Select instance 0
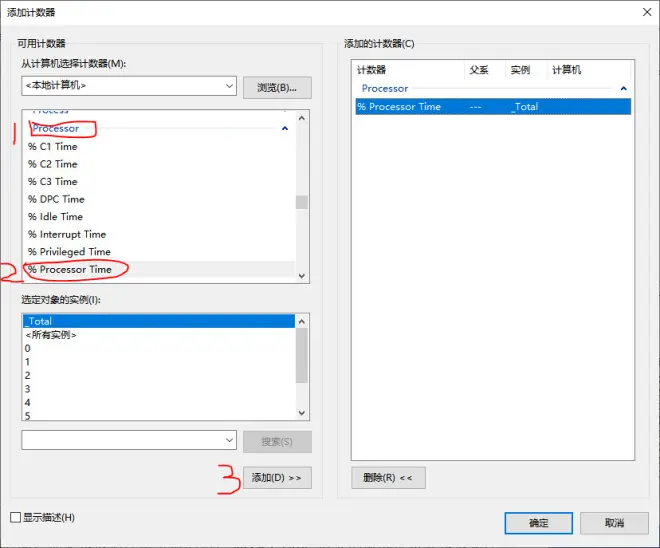The width and height of the screenshot is (660, 548). 27,348
